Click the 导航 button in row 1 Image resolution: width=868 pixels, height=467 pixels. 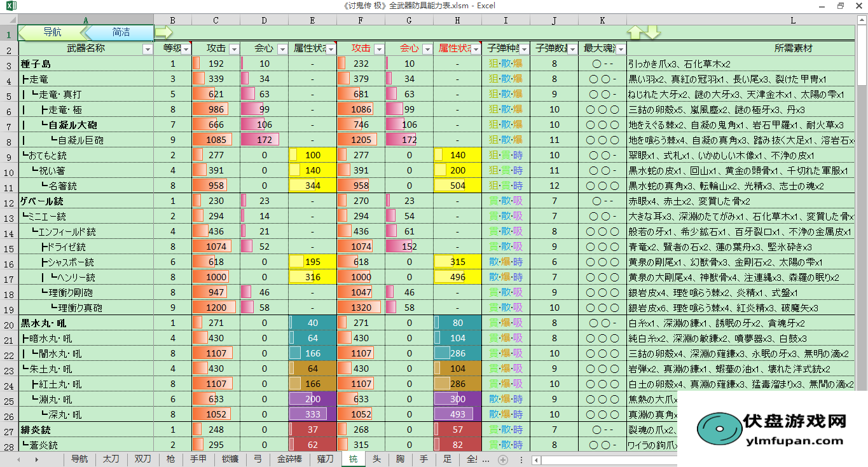tap(52, 32)
